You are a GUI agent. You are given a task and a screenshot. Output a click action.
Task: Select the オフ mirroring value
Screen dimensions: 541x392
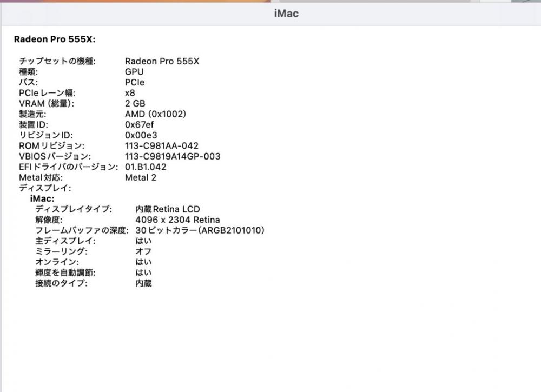click(x=143, y=251)
